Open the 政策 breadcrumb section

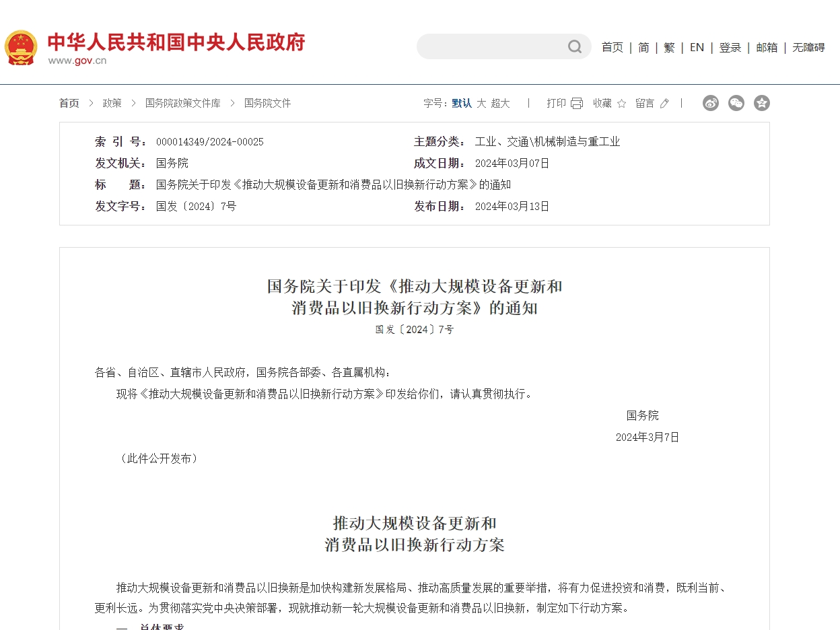[112, 103]
